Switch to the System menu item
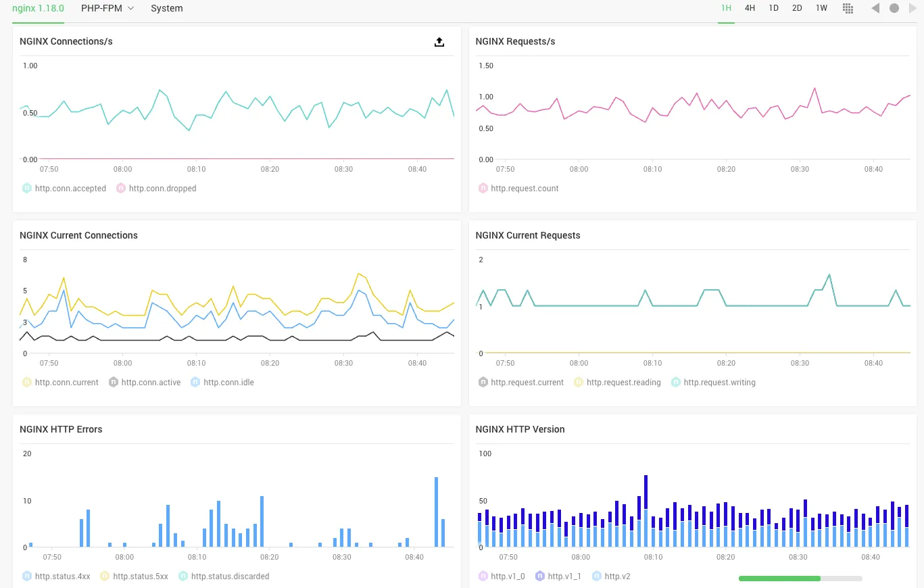The height and width of the screenshot is (588, 924). 167,9
